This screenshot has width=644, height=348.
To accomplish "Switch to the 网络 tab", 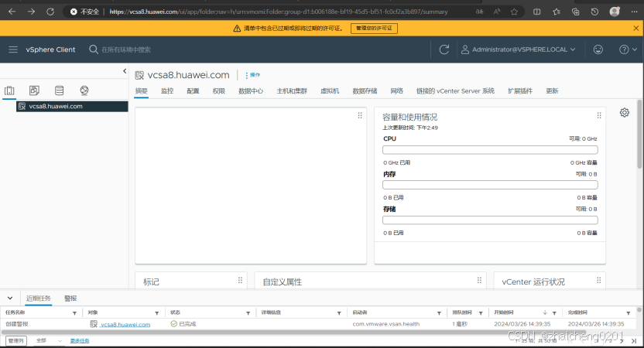I will [x=397, y=91].
